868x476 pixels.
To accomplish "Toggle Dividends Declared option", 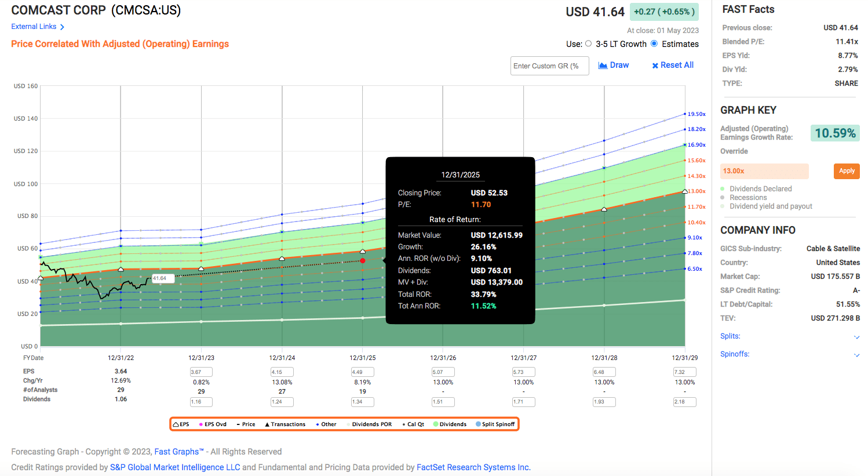I will pyautogui.click(x=756, y=189).
